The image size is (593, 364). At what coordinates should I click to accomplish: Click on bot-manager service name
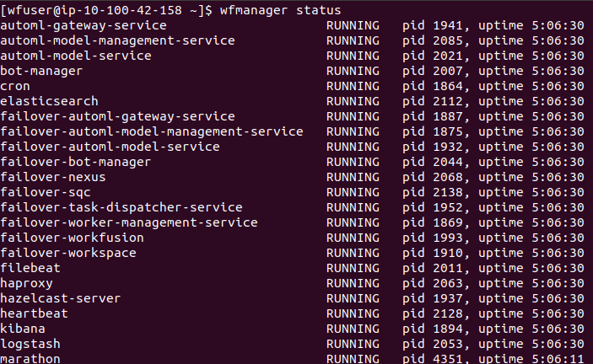coord(41,71)
